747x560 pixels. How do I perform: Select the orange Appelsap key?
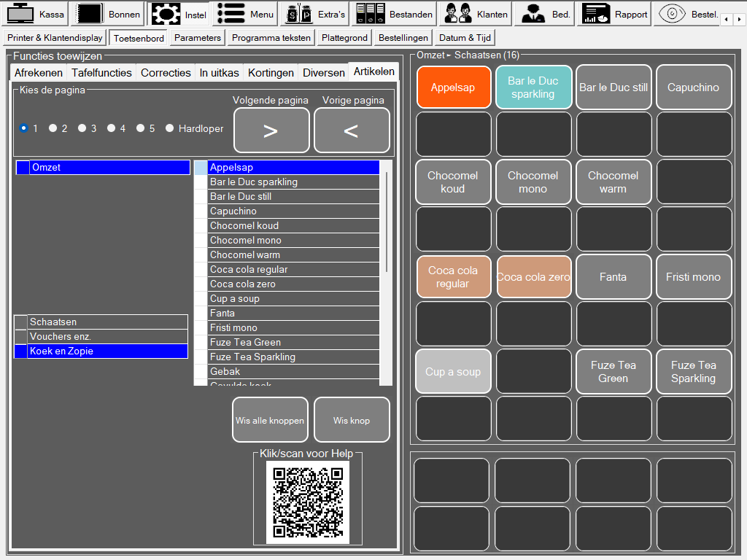[x=452, y=87]
